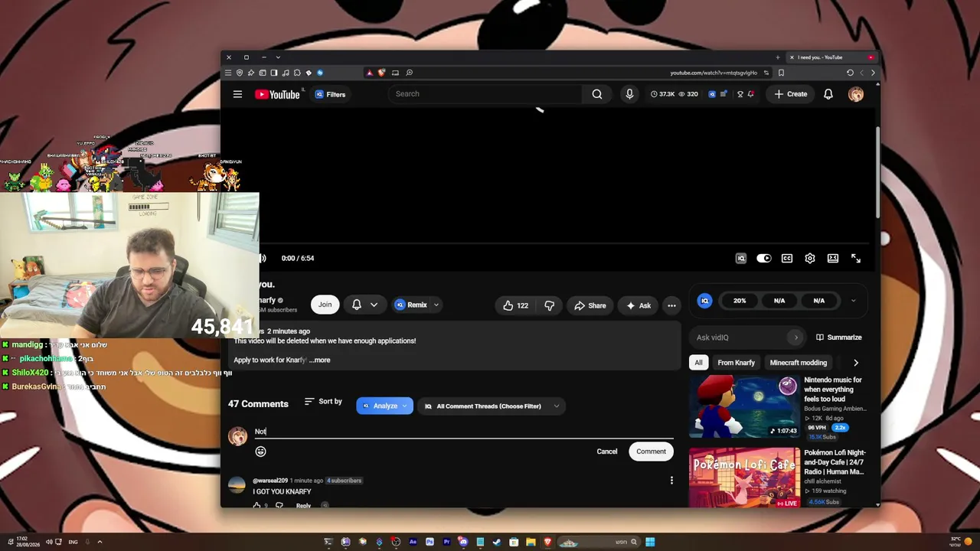
Task: Start voice search with the microphone
Action: [629, 94]
